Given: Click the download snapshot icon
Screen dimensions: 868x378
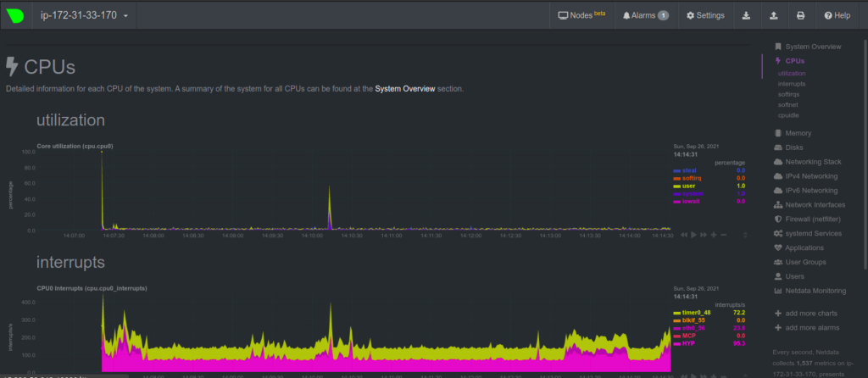Looking at the screenshot, I should [x=745, y=15].
